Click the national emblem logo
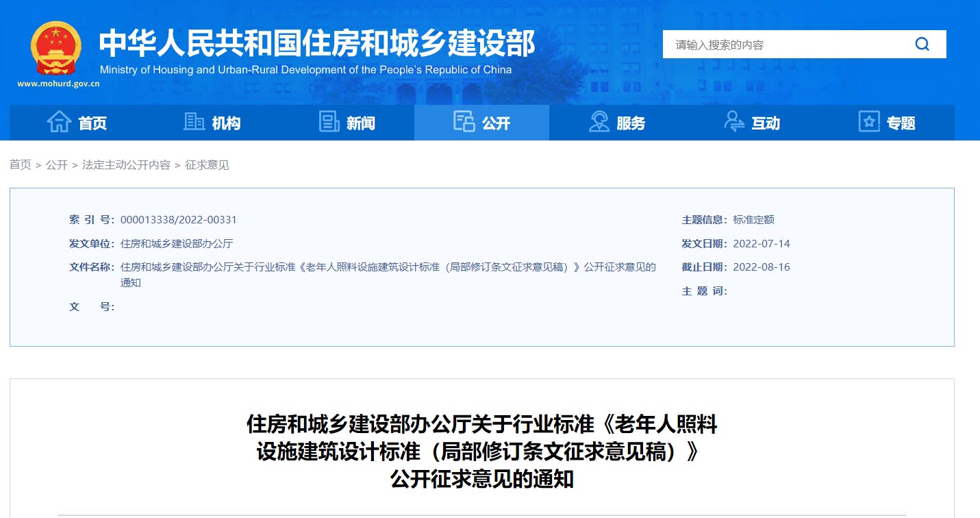This screenshot has height=518, width=980. (57, 48)
